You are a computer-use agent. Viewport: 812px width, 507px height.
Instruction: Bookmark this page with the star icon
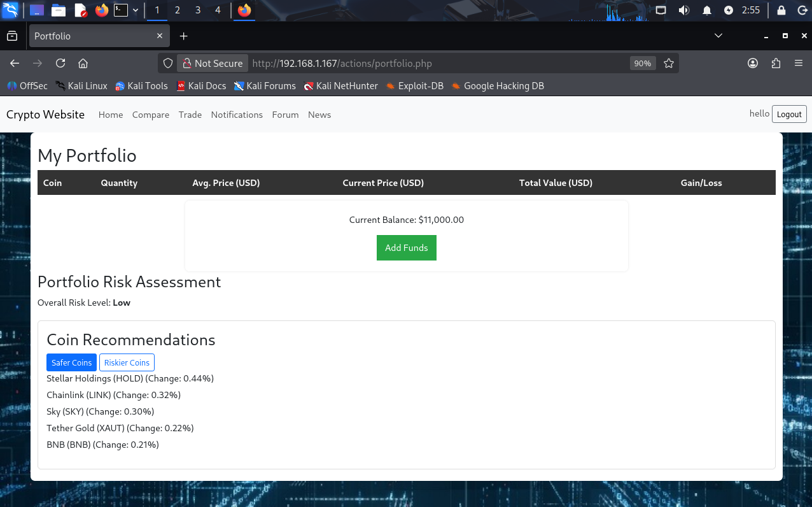coord(669,63)
